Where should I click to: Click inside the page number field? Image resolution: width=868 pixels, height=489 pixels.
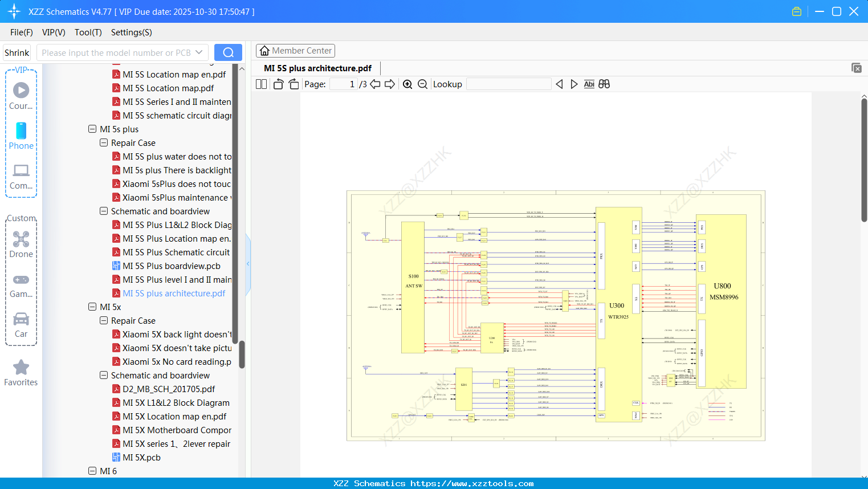click(342, 84)
